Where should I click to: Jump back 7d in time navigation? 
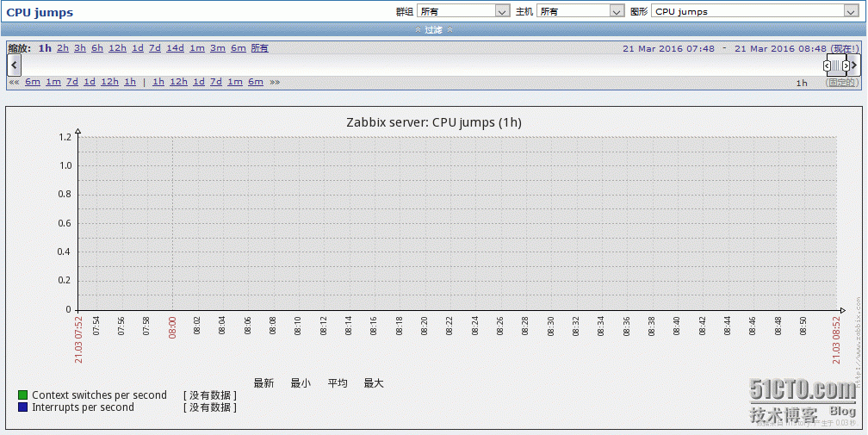tap(72, 82)
